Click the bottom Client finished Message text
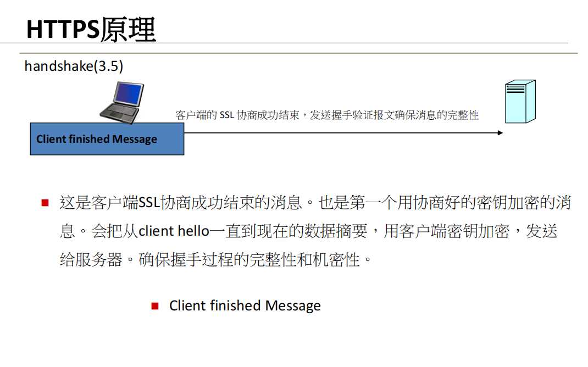588x367 pixels. 245,306
